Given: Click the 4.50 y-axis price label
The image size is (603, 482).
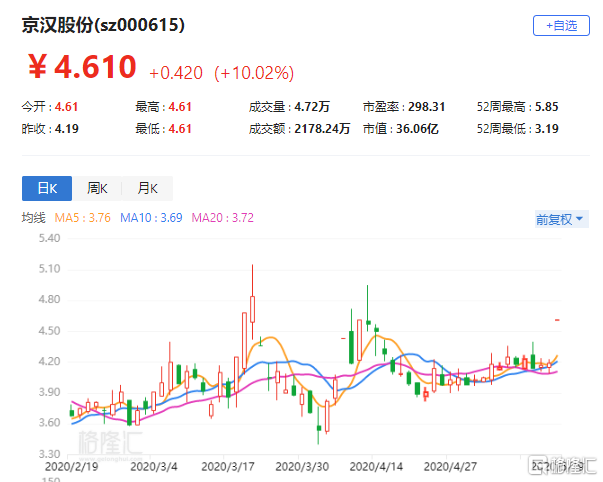Looking at the screenshot, I should (50, 331).
